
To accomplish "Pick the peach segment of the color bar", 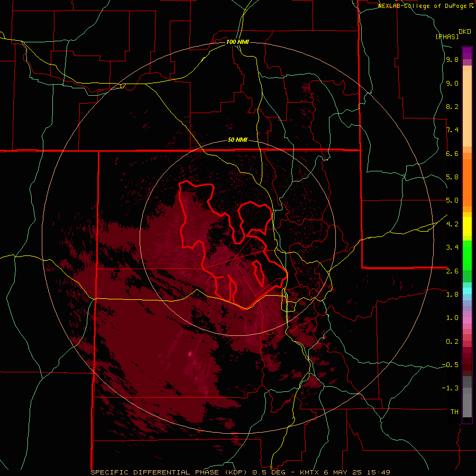I will click(x=467, y=108).
